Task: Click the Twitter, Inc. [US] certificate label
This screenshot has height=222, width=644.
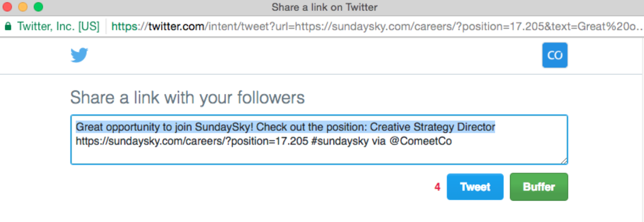Action: [58, 26]
